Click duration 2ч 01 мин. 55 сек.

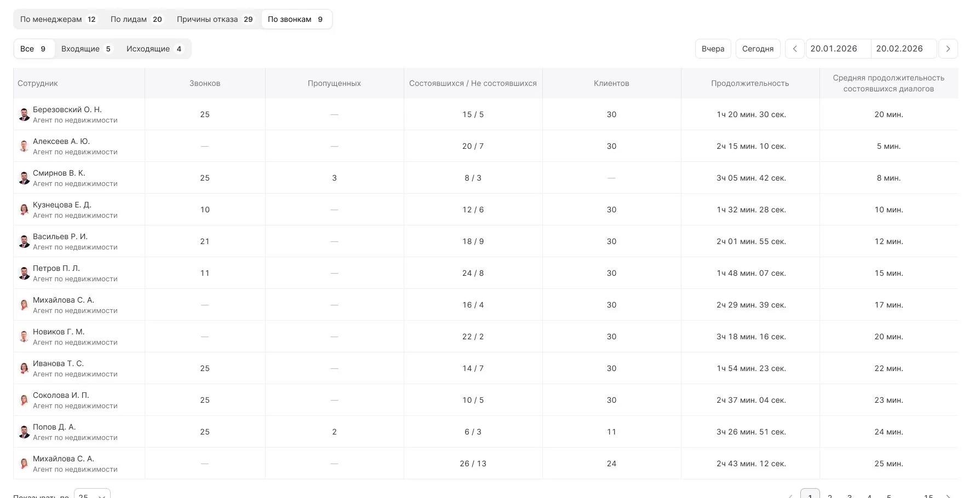(751, 241)
